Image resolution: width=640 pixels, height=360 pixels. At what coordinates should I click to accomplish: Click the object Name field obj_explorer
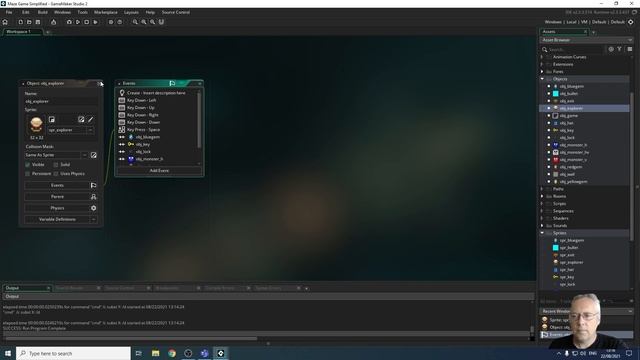pyautogui.click(x=61, y=101)
